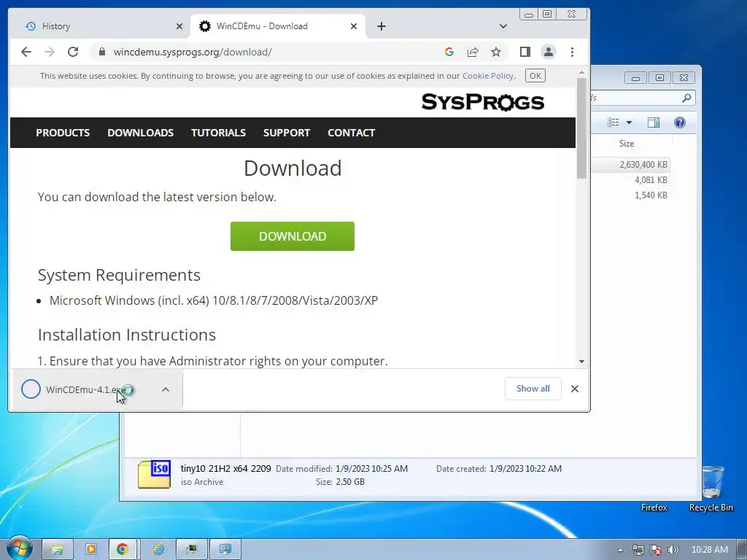Open the CONTACT menu
This screenshot has height=560, width=747.
tap(351, 133)
